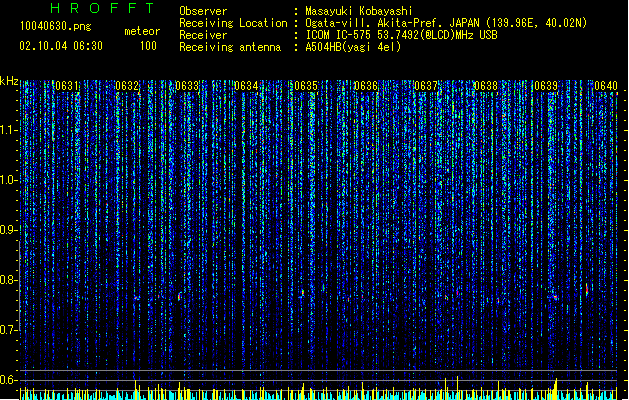
Task: Click the 0640 time marker
Action: tap(606, 86)
